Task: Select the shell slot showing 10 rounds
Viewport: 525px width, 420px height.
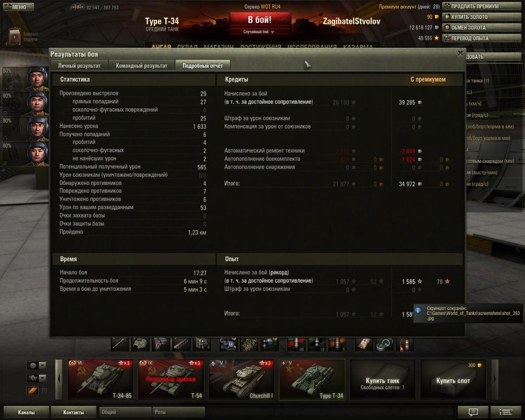Action: [317, 344]
